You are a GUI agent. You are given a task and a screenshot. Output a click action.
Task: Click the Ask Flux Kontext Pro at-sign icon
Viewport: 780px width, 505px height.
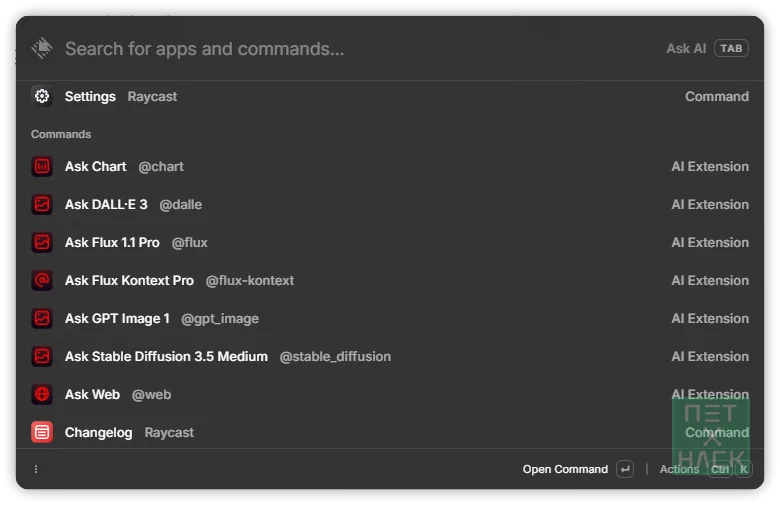(x=42, y=280)
